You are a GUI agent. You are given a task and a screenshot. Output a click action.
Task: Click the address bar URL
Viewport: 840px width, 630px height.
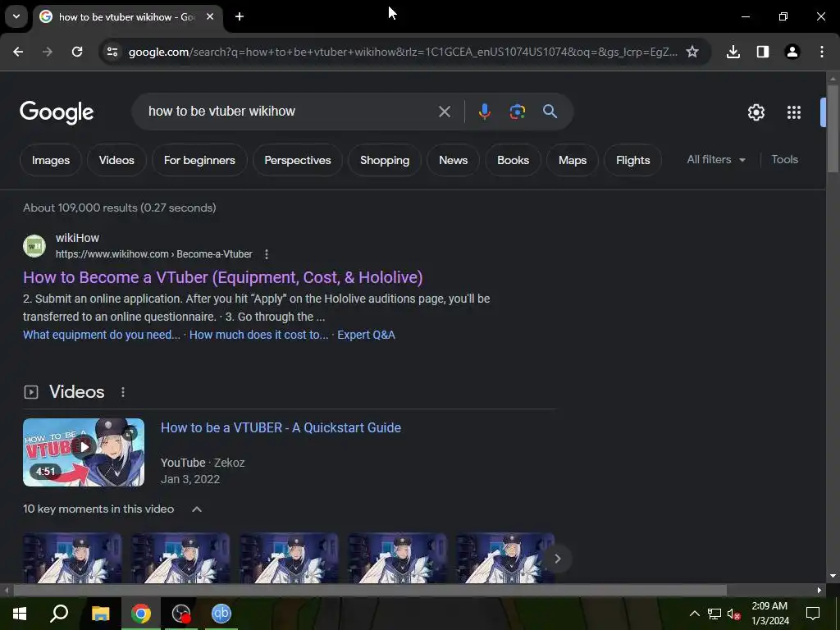pos(403,52)
